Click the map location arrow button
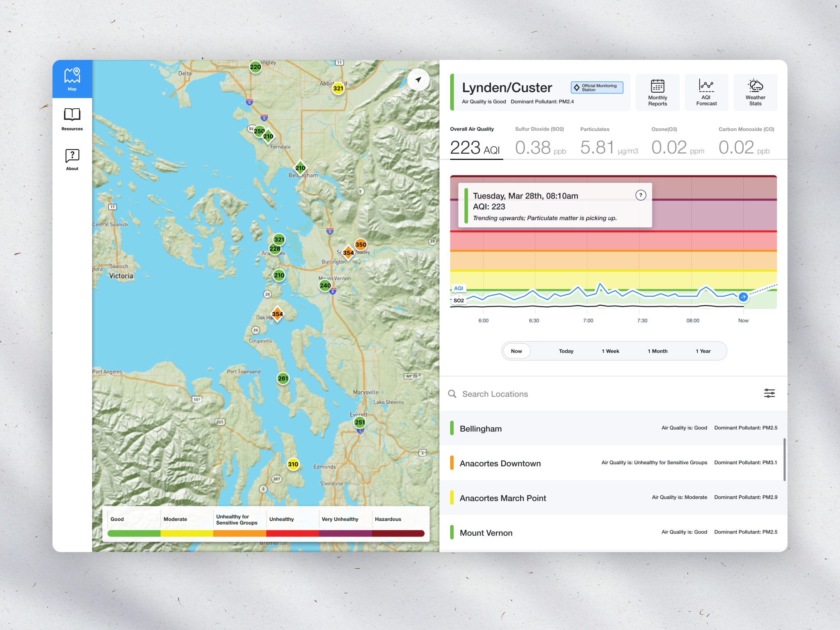The height and width of the screenshot is (630, 840). (x=418, y=80)
